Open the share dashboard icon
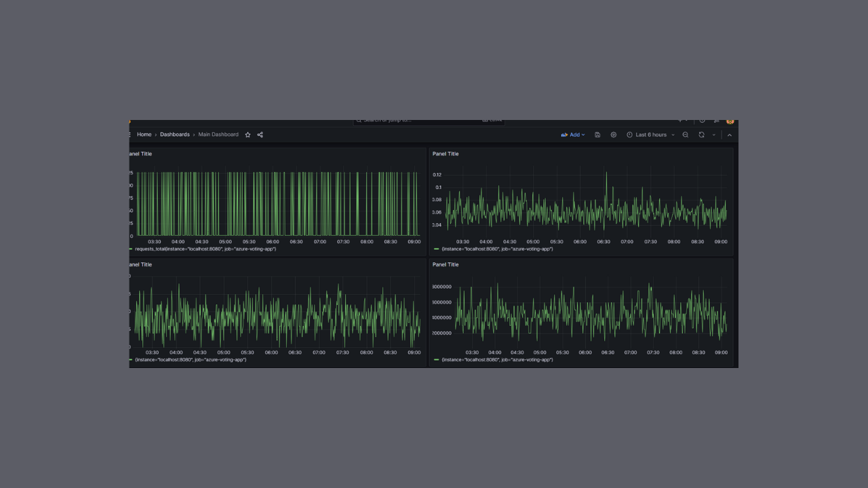The image size is (868, 488). click(260, 135)
